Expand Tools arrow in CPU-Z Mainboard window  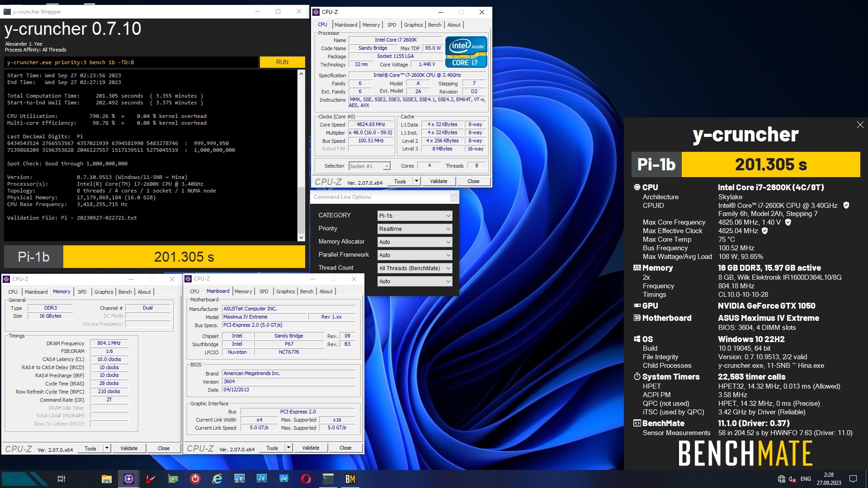[288, 448]
